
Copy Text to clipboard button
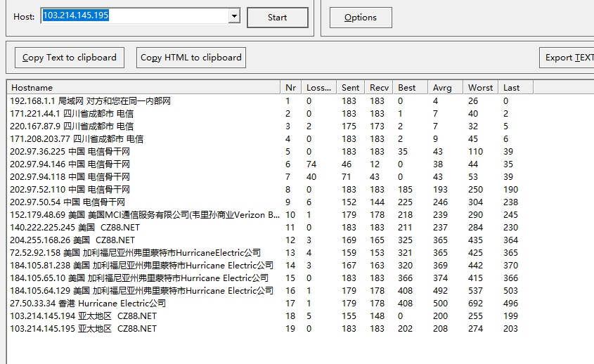pos(70,58)
